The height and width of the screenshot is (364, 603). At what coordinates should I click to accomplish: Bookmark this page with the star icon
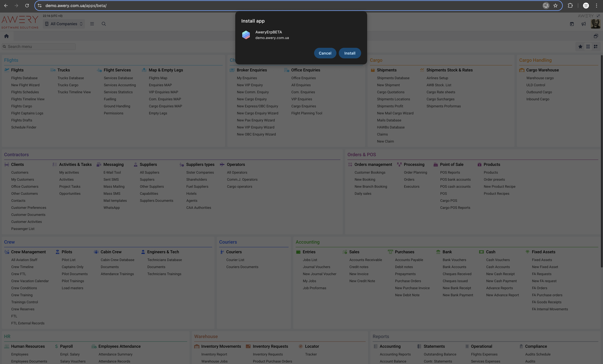[x=555, y=5]
